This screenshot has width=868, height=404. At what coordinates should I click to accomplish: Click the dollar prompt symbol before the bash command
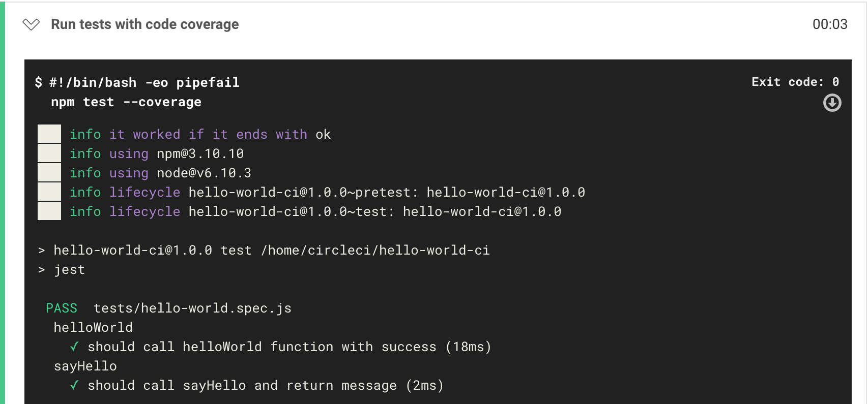[38, 82]
